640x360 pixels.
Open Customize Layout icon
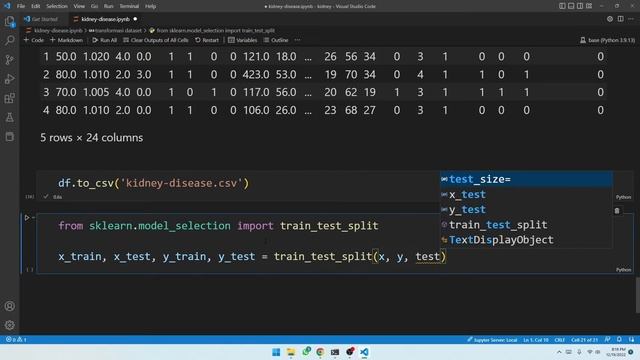click(589, 6)
